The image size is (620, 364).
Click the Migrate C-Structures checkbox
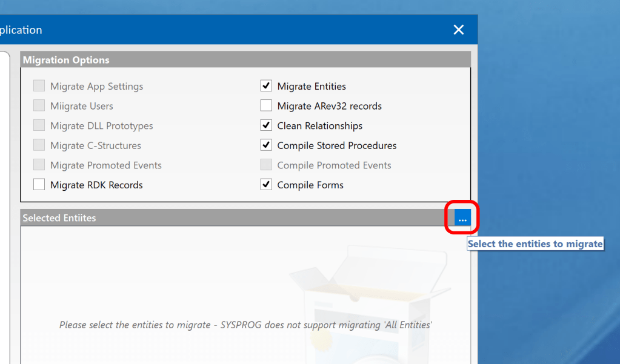pos(39,145)
